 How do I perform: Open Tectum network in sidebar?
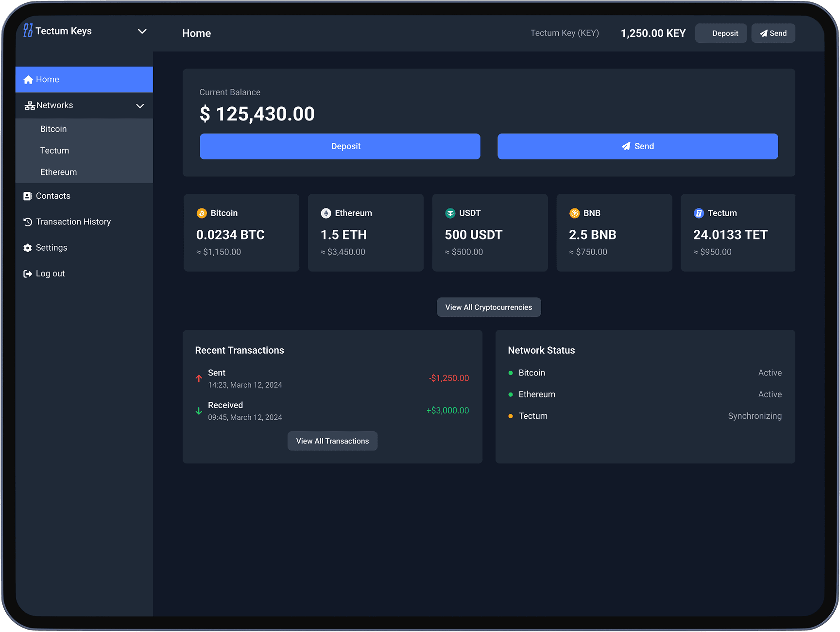(54, 151)
